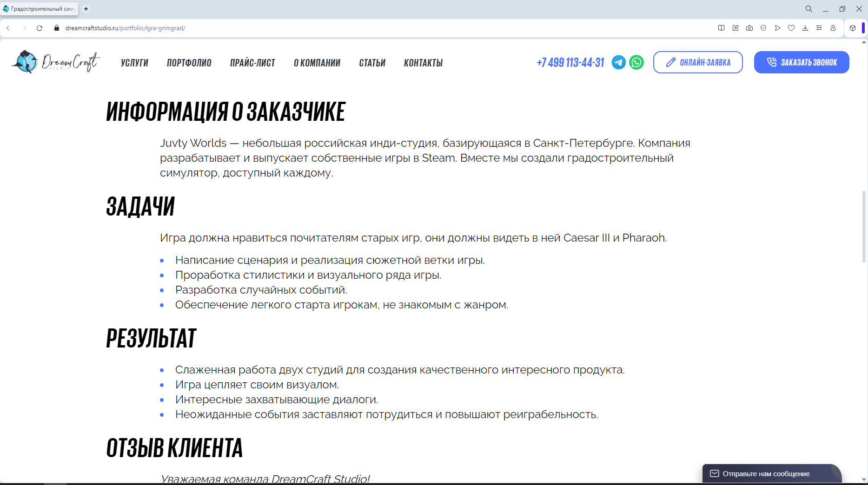
Task: Open reader mode book icon
Action: 721,28
